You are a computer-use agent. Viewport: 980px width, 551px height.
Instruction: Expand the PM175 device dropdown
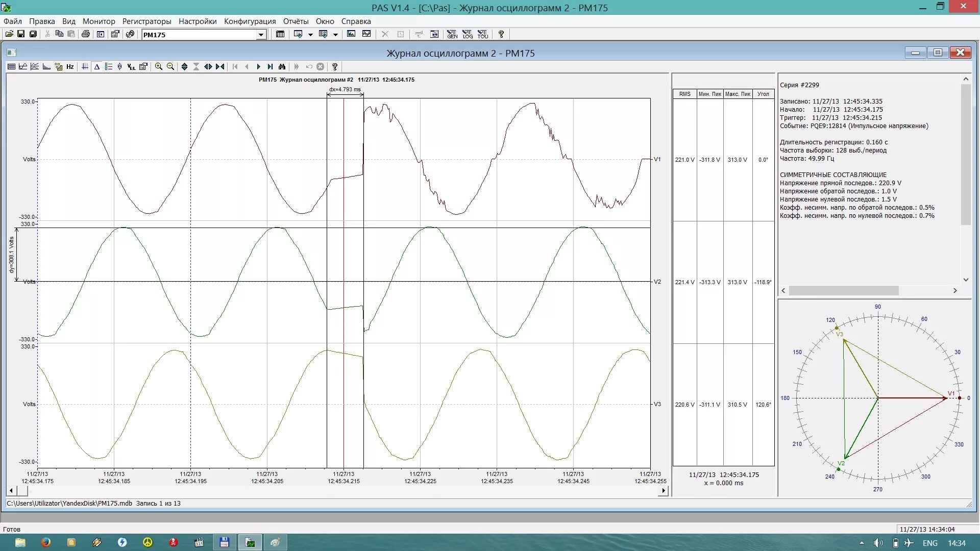coord(261,35)
